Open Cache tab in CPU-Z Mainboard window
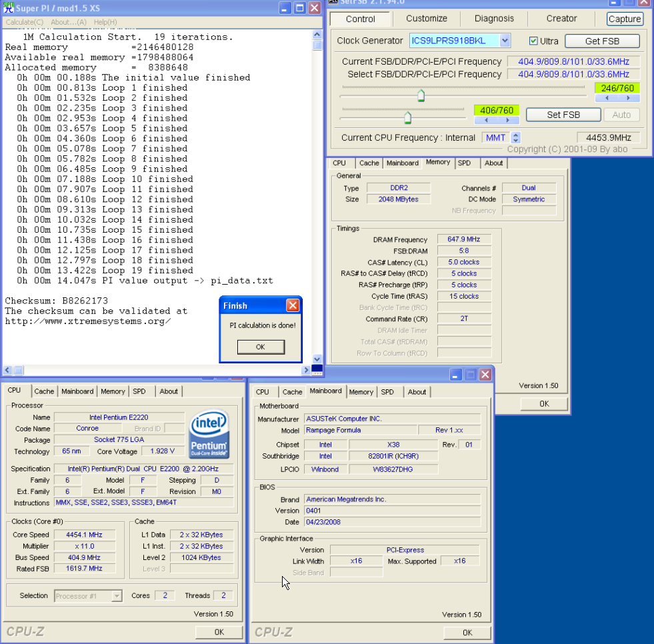 tap(292, 392)
